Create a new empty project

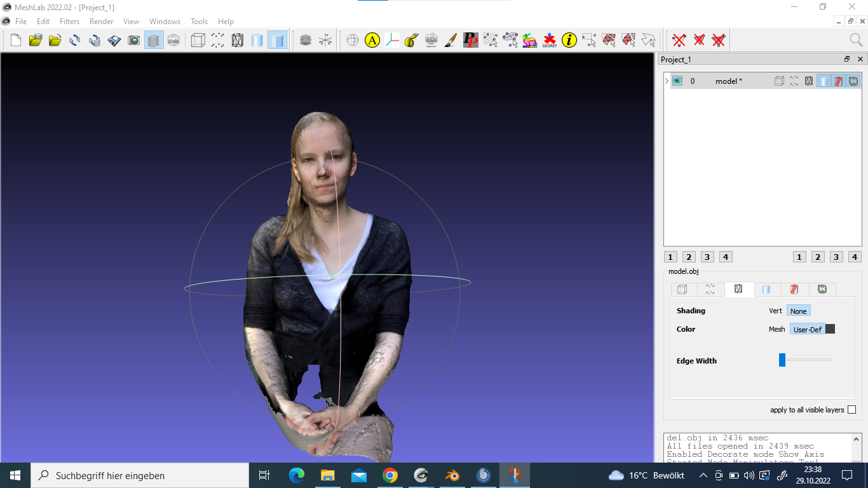pos(16,41)
